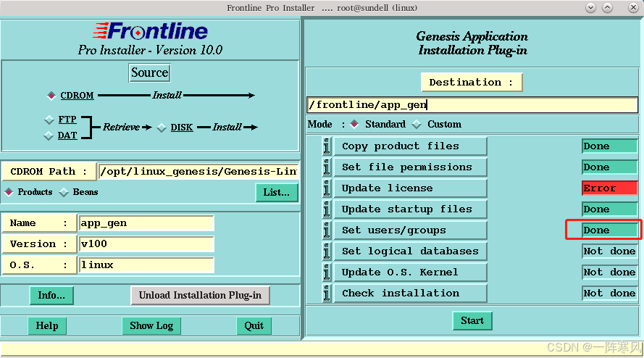Select DAT as retrieve source
Screen dimensions: 644x358
coord(49,136)
